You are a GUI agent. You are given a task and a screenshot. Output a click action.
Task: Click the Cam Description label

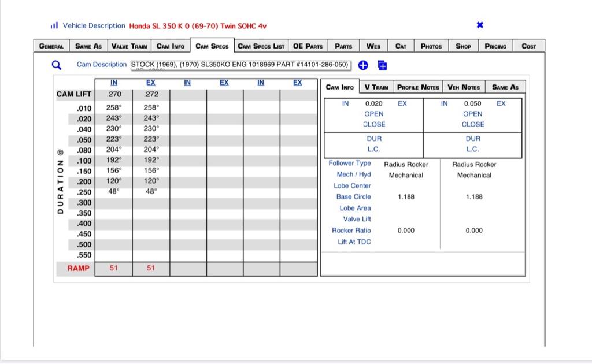[102, 65]
